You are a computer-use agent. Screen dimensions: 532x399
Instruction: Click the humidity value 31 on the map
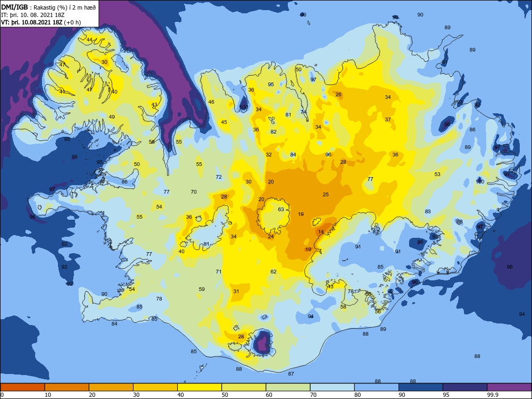point(236,291)
